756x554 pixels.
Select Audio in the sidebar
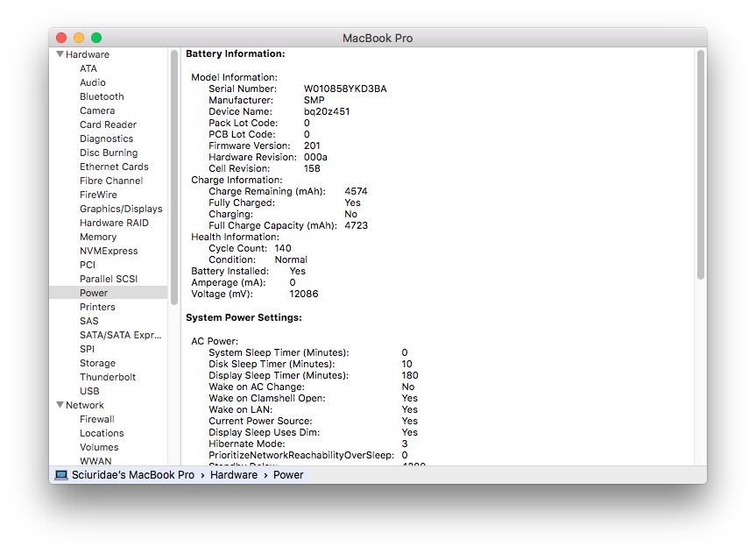click(x=93, y=82)
